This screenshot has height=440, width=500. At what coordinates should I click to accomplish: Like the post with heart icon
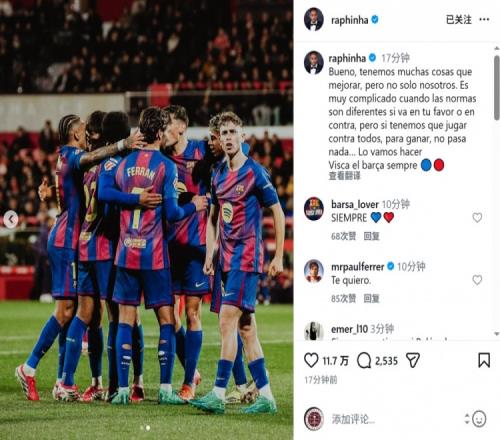311,361
